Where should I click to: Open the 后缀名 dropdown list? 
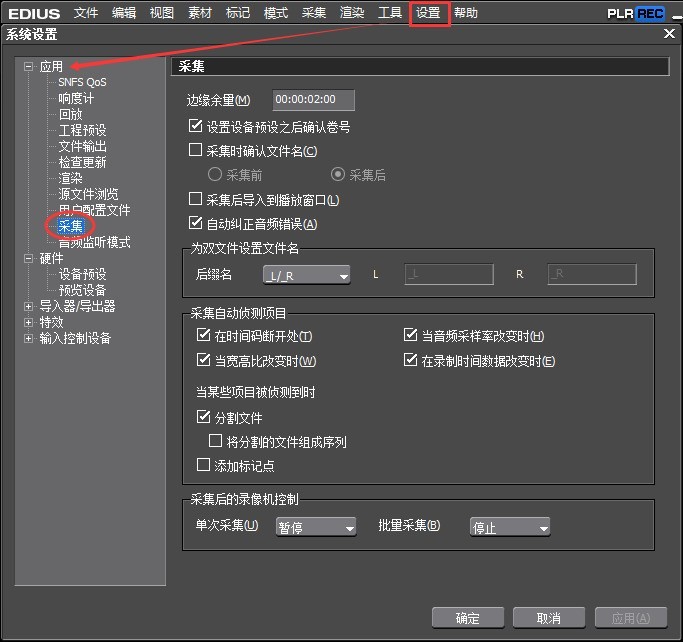[x=305, y=275]
